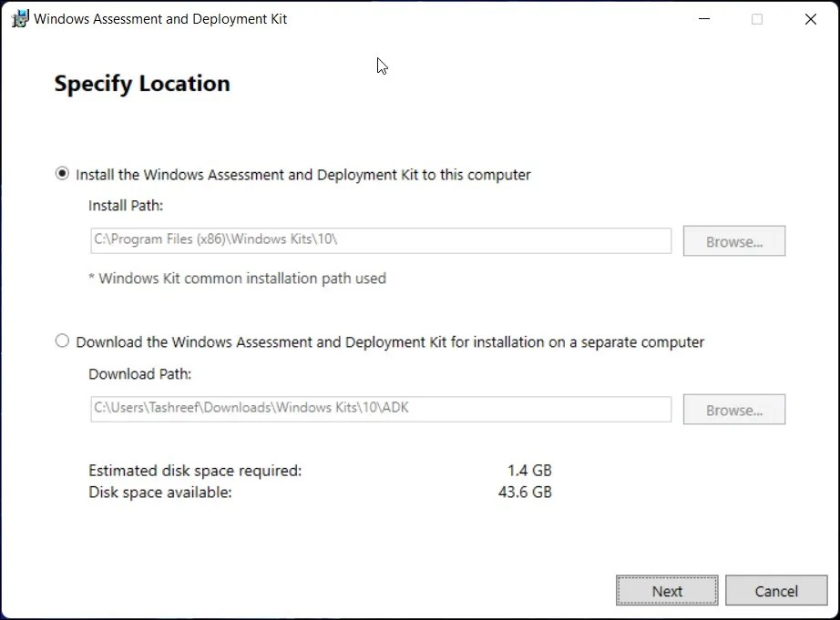840x620 pixels.
Task: Select the install to this computer option
Action: (x=61, y=174)
